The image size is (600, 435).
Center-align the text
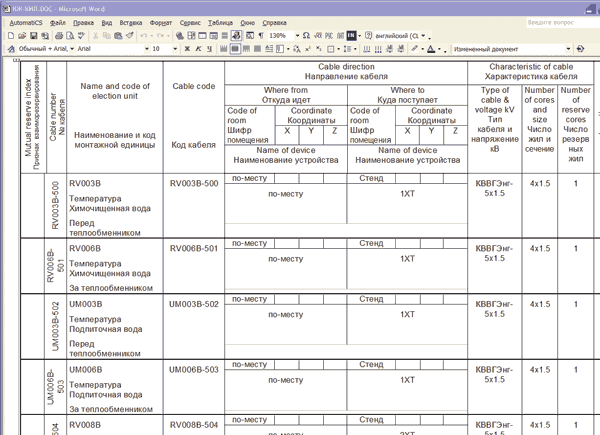coord(235,49)
